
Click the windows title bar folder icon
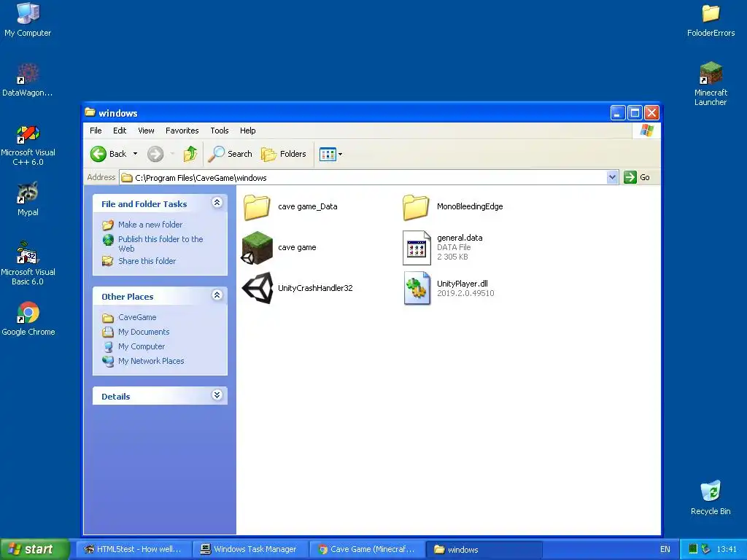click(x=90, y=112)
